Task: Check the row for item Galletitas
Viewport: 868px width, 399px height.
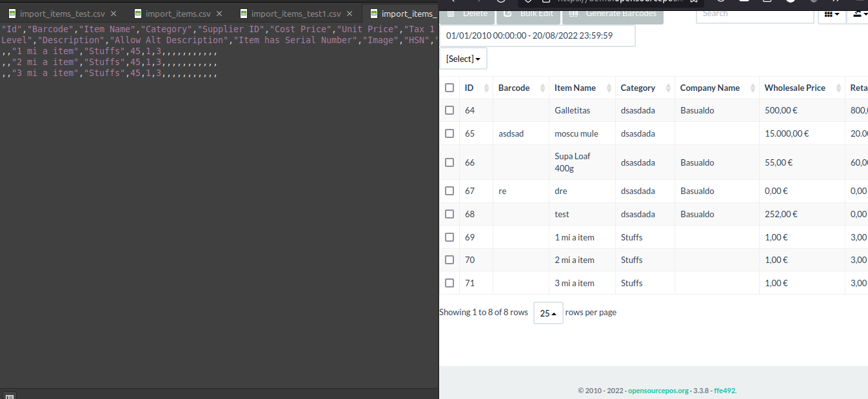Action: tap(449, 110)
